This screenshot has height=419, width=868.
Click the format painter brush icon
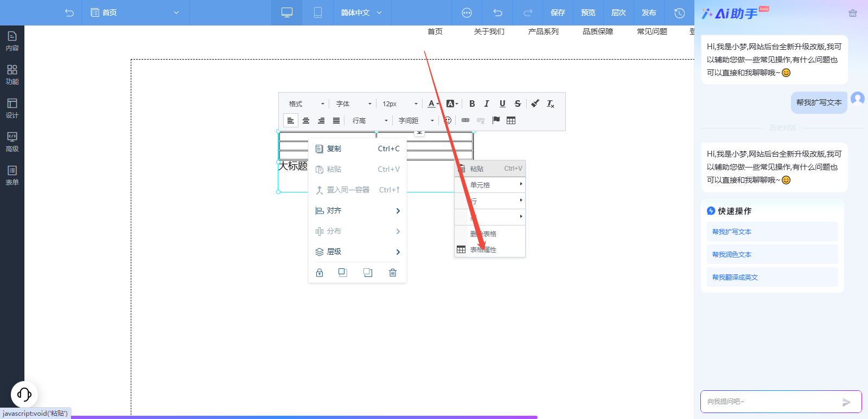pyautogui.click(x=535, y=104)
